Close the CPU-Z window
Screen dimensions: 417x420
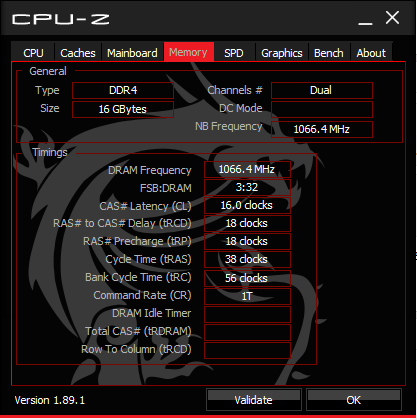point(392,18)
